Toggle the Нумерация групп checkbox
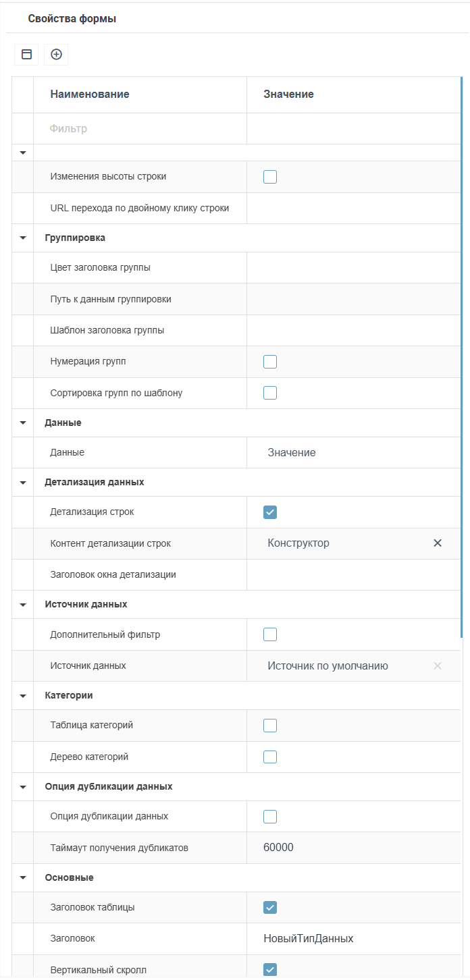The height and width of the screenshot is (980, 470). tap(270, 362)
